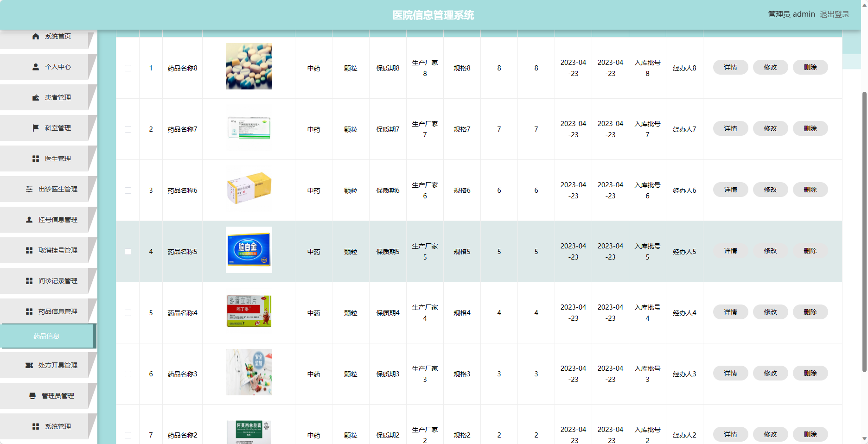Click 详情 for 药品名称4

(730, 312)
